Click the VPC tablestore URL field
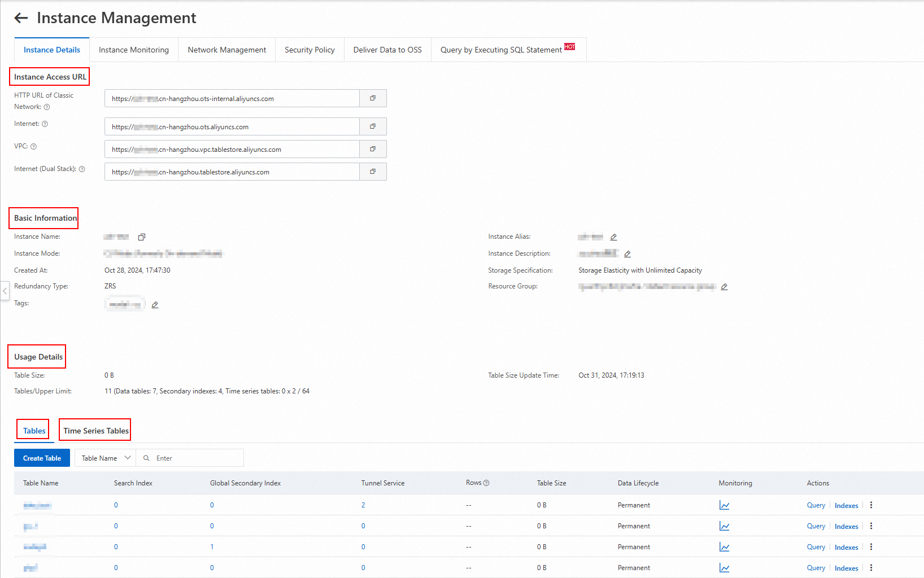This screenshot has width=924, height=578. [x=232, y=149]
